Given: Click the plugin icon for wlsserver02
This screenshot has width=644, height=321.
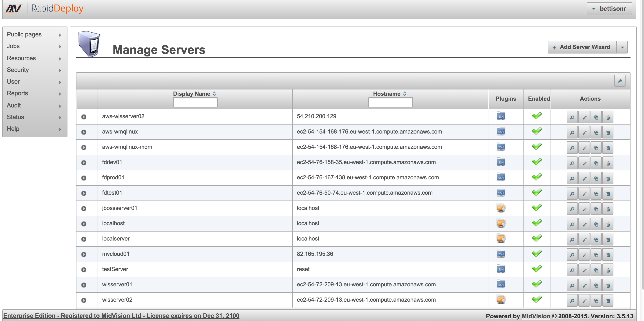Looking at the screenshot, I should click(x=501, y=299).
